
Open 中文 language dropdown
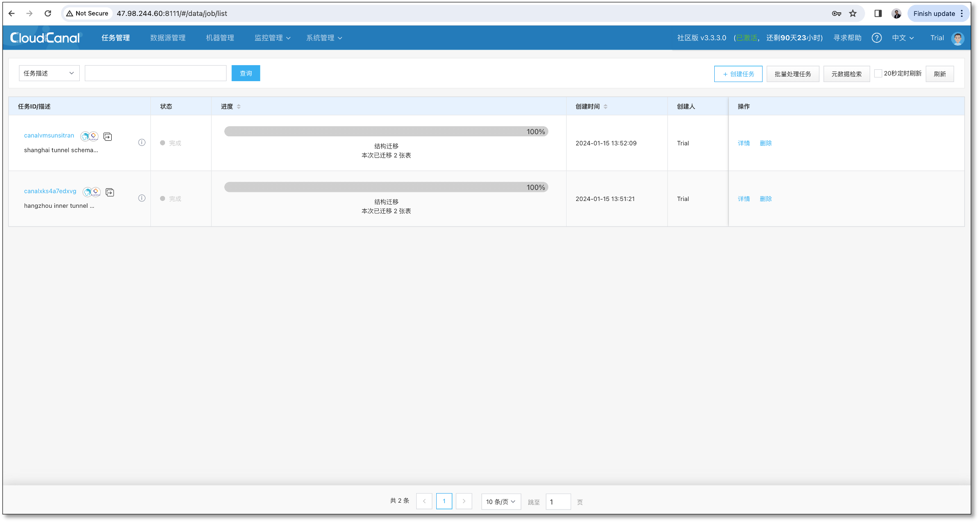pos(903,38)
